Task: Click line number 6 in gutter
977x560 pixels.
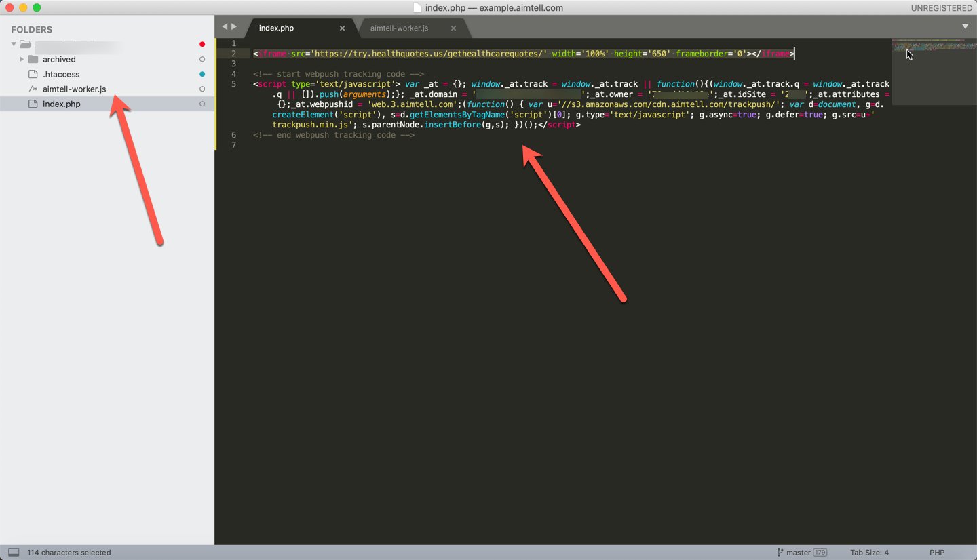Action: point(234,135)
